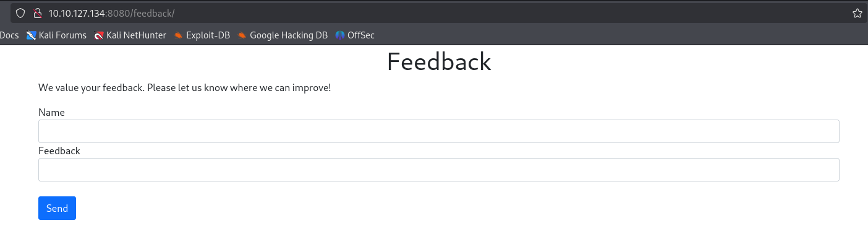The image size is (868, 249).
Task: Click the Name field label
Action: (51, 112)
